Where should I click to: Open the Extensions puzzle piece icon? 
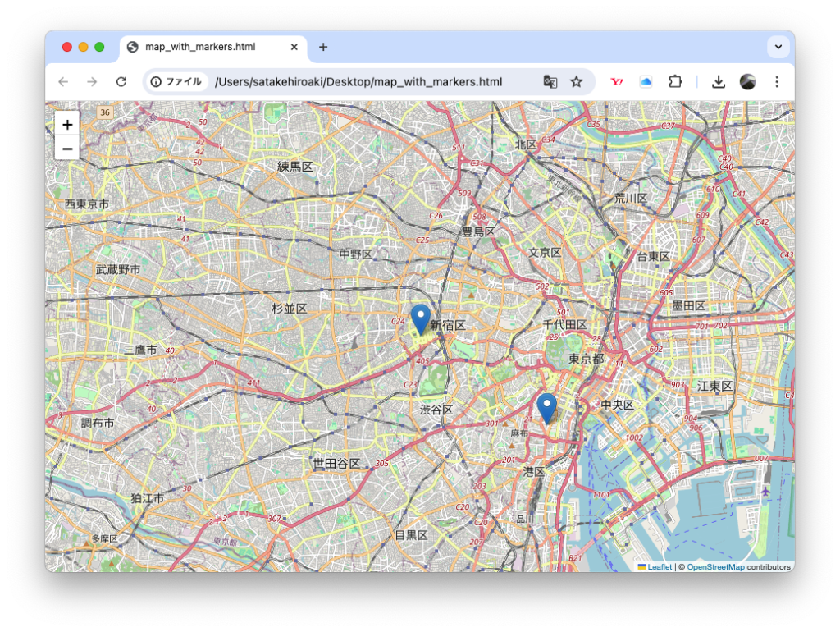point(675,81)
